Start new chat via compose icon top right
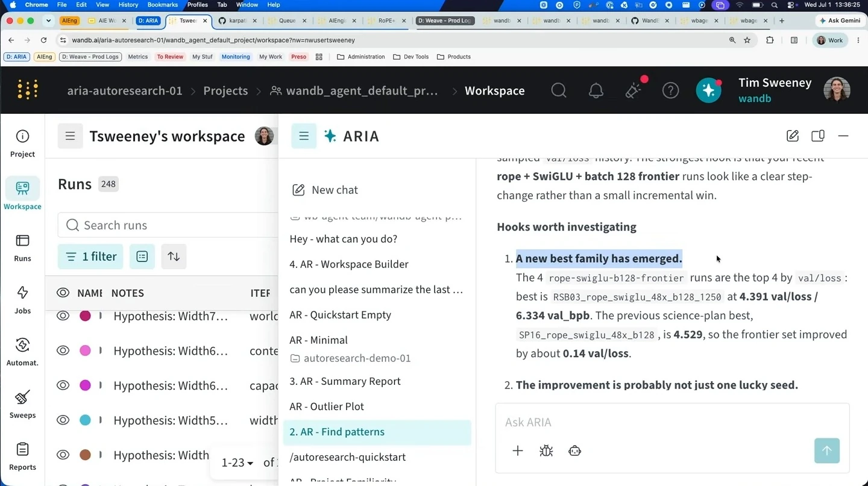This screenshot has height=486, width=868. coord(793,136)
